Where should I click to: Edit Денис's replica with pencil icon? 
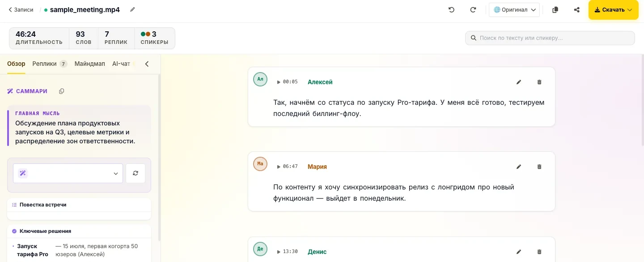coord(519,252)
